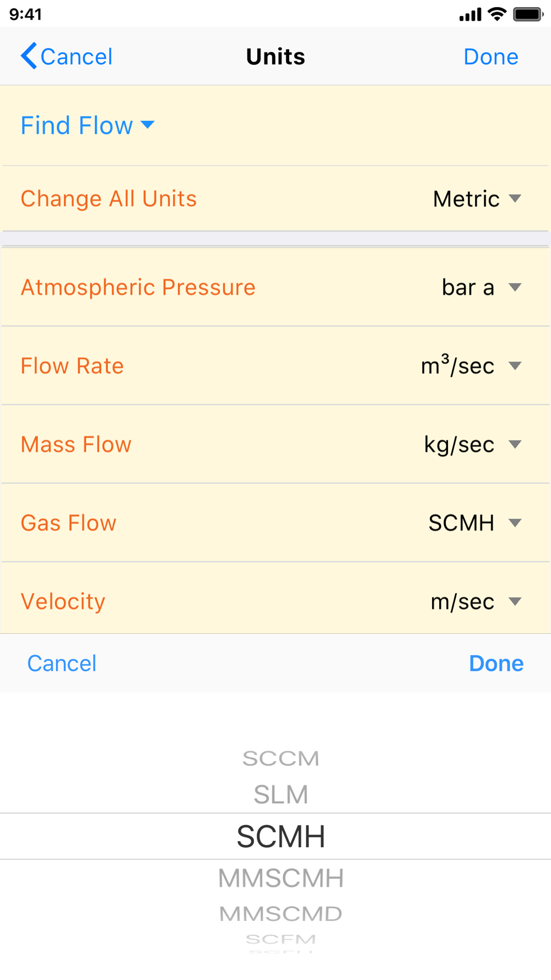The width and height of the screenshot is (551, 980).
Task: Tap the Change All Units row label
Action: (109, 198)
